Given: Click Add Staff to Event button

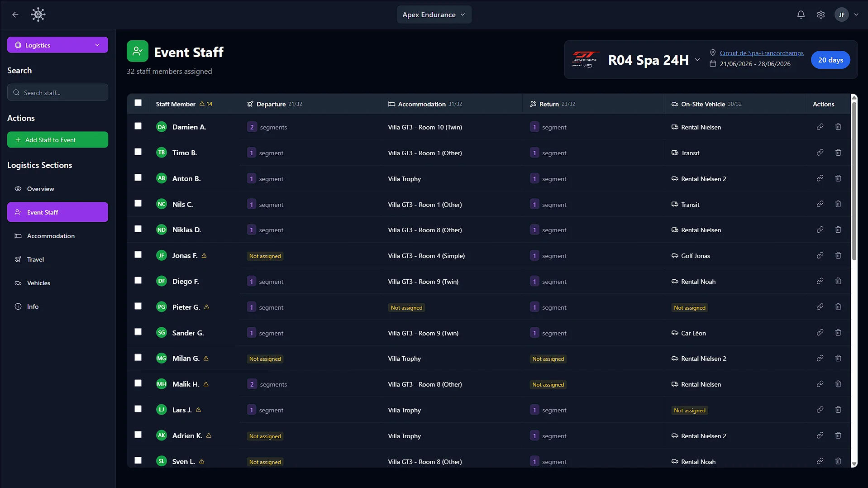Looking at the screenshot, I should click(57, 140).
